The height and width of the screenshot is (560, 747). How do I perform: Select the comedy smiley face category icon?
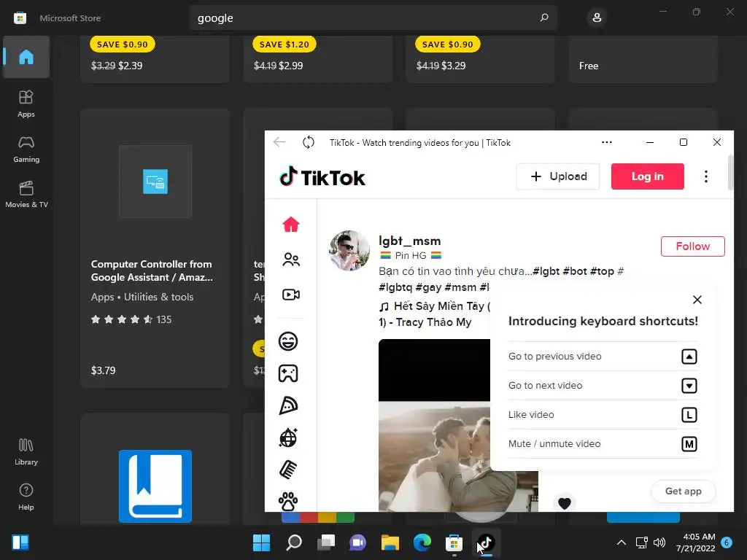point(288,341)
